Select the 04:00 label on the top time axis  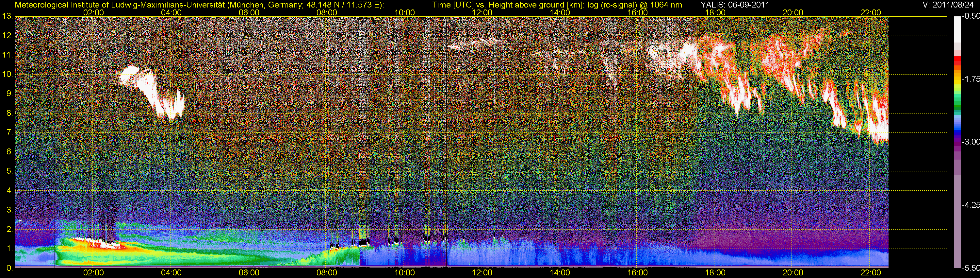(171, 12)
